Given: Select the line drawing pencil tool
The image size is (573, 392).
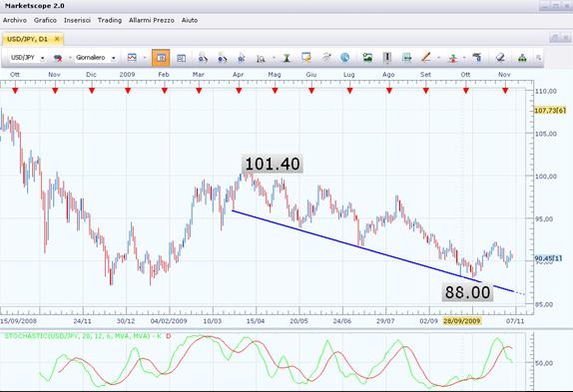Looking at the screenshot, I should tap(425, 57).
